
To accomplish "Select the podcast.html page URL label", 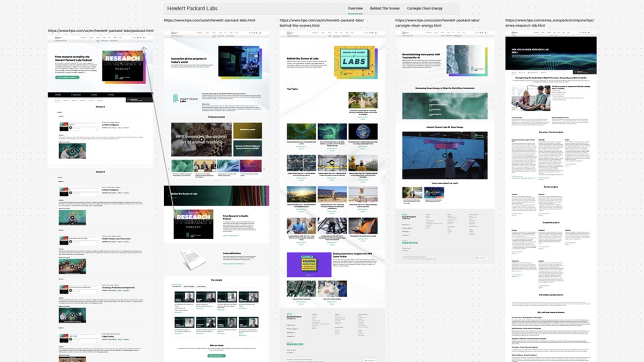I will pyautogui.click(x=100, y=31).
